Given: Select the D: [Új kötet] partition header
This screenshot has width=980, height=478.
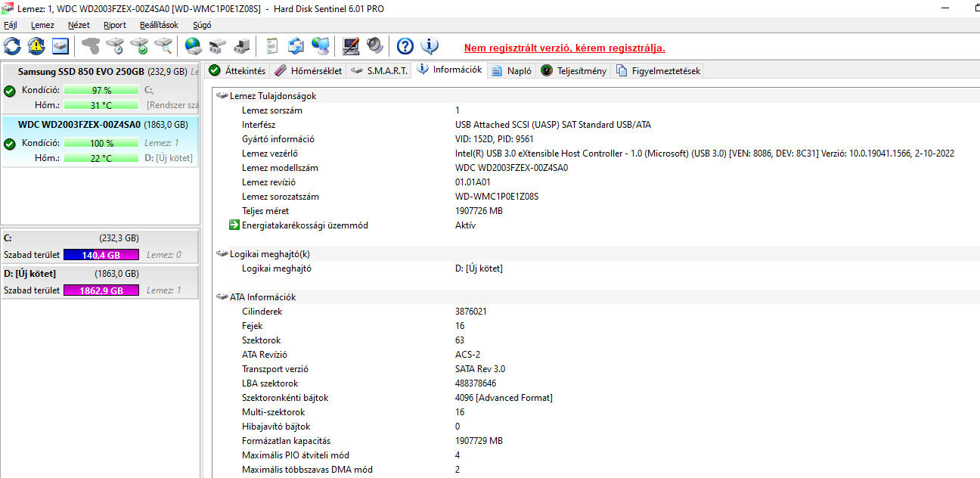Looking at the screenshot, I should tap(100, 273).
